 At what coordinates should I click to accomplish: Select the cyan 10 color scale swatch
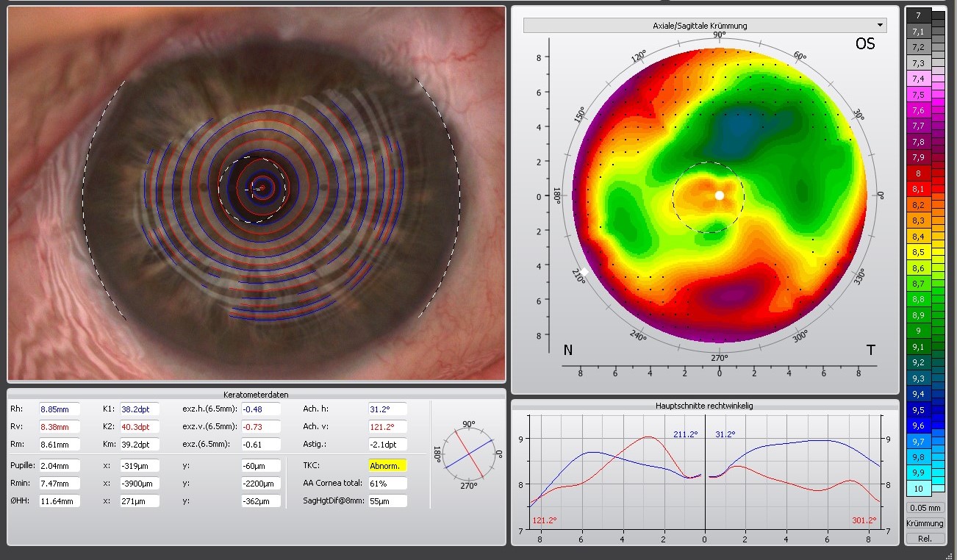click(918, 488)
